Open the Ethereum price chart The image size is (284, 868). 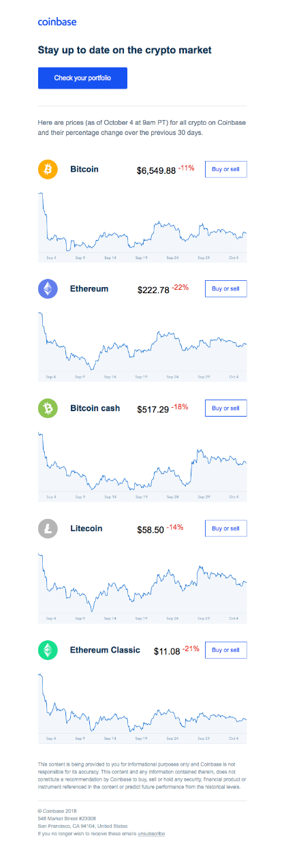(142, 346)
